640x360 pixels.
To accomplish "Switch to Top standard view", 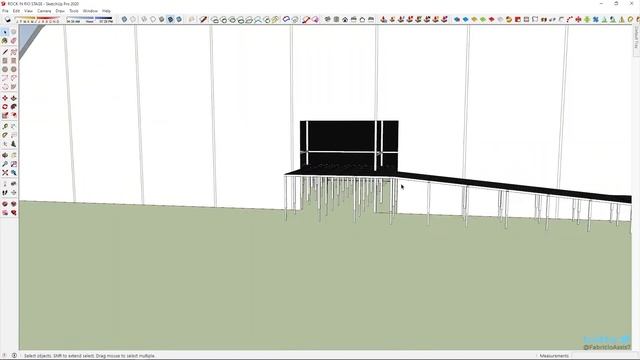I will click(x=336, y=19).
